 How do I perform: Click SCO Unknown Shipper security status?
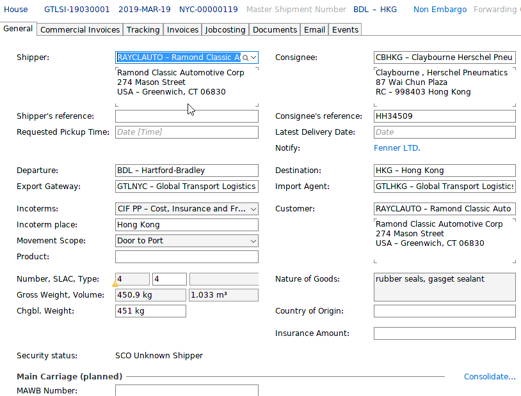pyautogui.click(x=159, y=356)
